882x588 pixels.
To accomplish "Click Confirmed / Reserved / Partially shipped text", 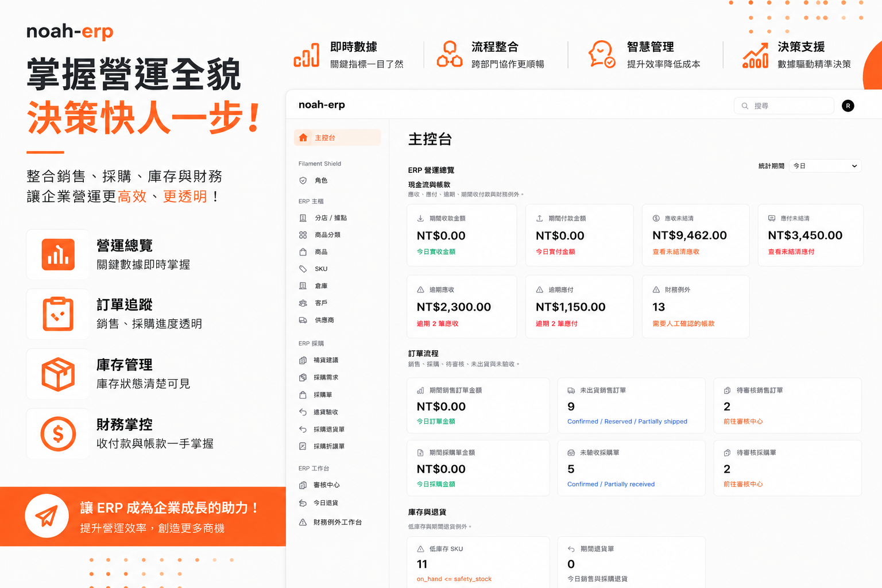I will coord(627,421).
